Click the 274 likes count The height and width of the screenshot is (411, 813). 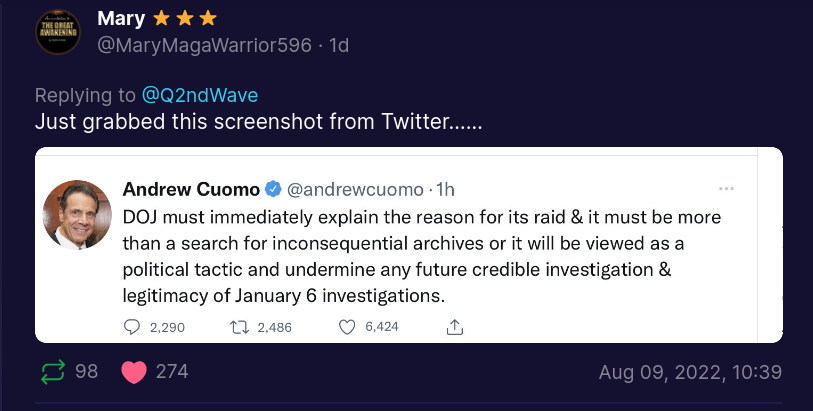pos(172,372)
